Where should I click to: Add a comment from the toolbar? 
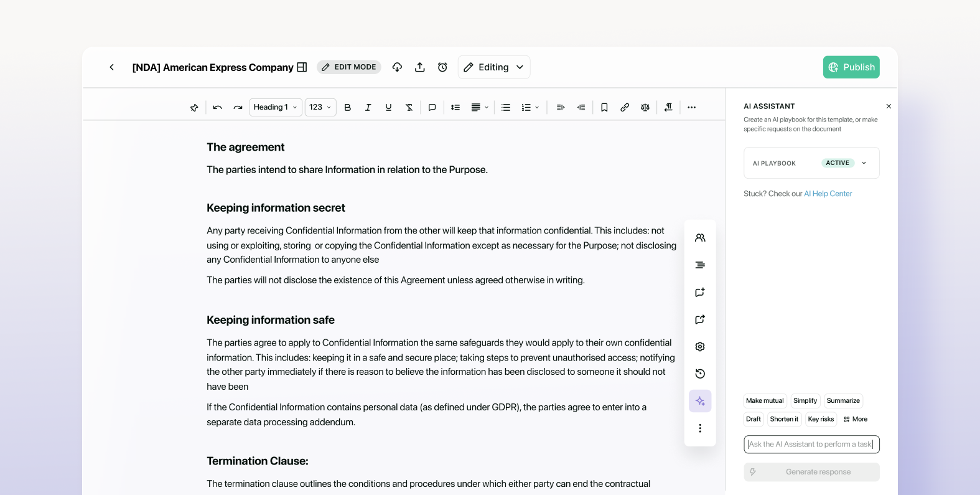432,107
